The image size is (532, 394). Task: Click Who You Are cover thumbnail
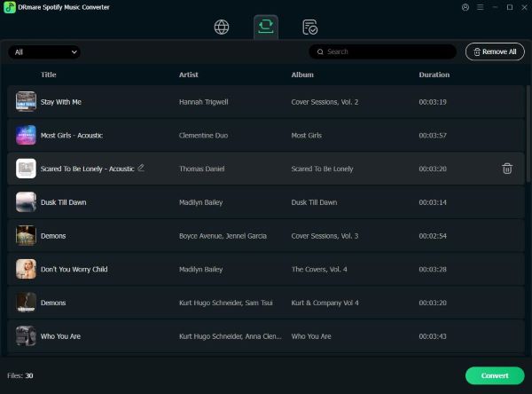pos(26,336)
